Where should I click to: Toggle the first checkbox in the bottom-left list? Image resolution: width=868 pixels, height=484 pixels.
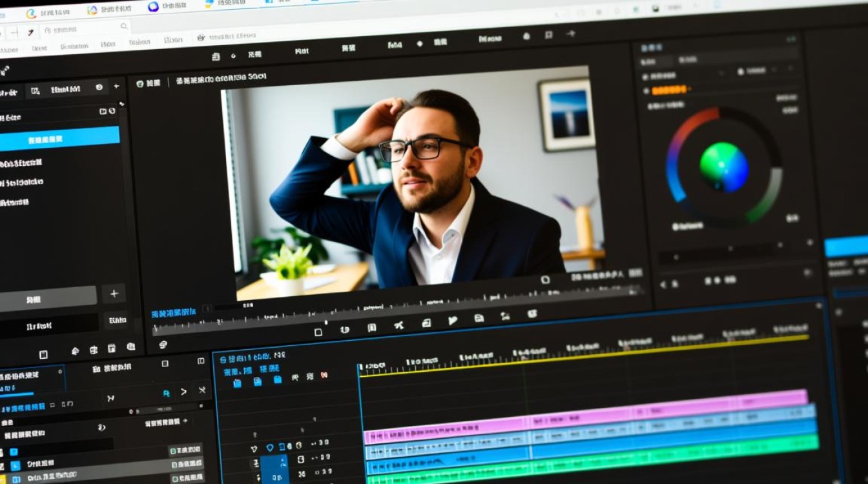pyautogui.click(x=173, y=450)
